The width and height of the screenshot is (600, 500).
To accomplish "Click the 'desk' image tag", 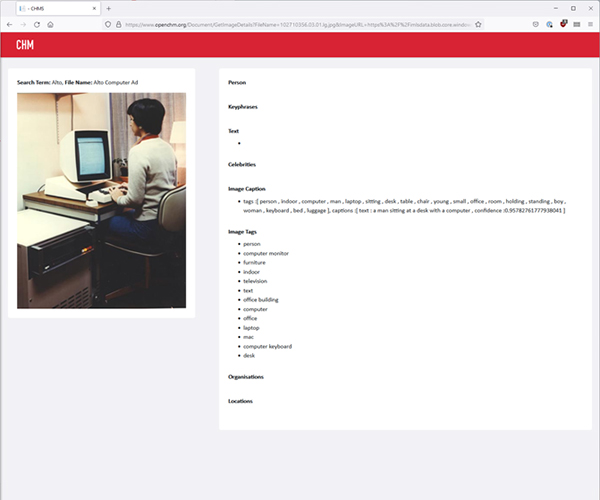I will click(249, 355).
